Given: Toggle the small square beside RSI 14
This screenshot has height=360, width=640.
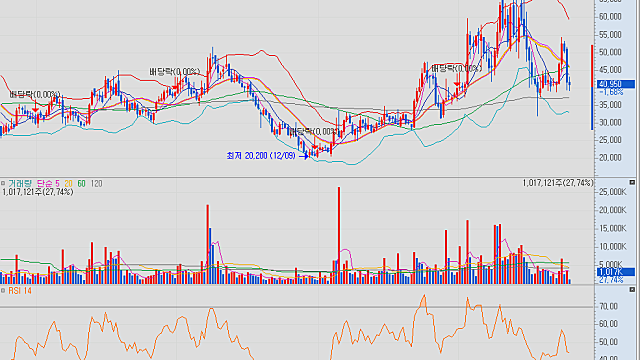Looking at the screenshot, I should [x=3, y=291].
